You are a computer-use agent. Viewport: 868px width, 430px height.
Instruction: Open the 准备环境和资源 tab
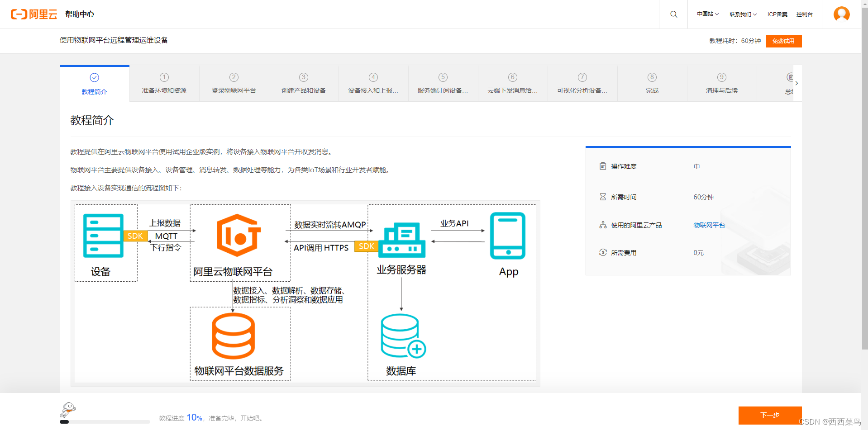[164, 84]
